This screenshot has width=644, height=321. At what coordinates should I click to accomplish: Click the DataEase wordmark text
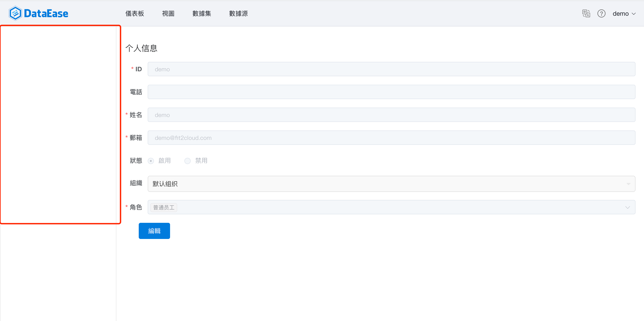(46, 13)
